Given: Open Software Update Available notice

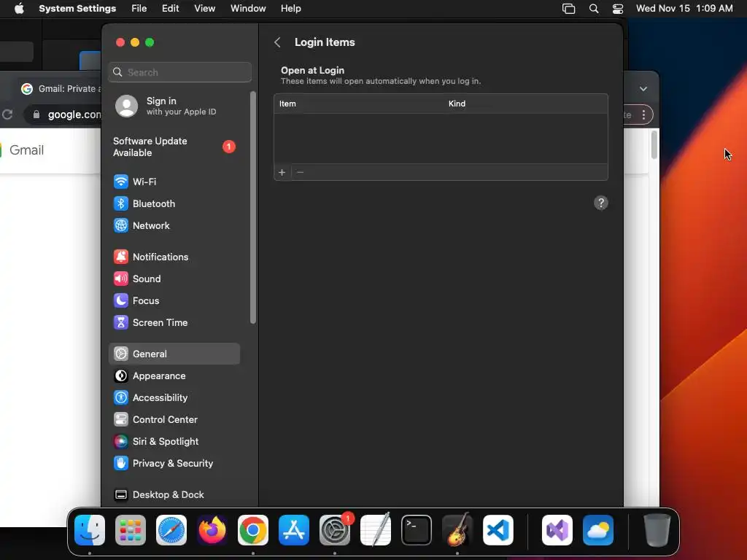Looking at the screenshot, I should click(x=174, y=147).
